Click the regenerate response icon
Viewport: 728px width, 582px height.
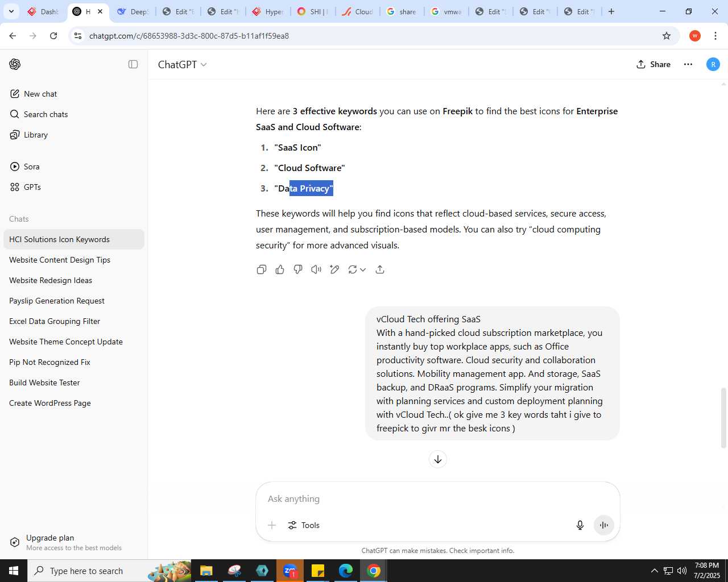[353, 269]
